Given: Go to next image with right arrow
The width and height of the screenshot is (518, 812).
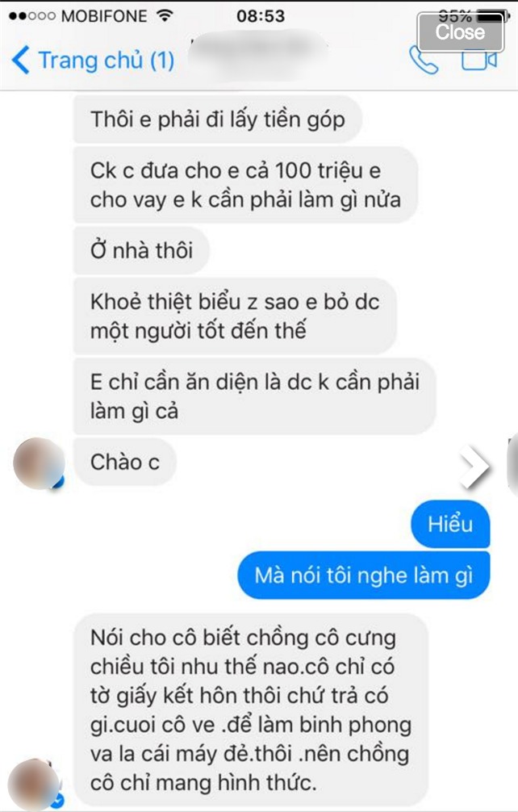Looking at the screenshot, I should tap(474, 467).
